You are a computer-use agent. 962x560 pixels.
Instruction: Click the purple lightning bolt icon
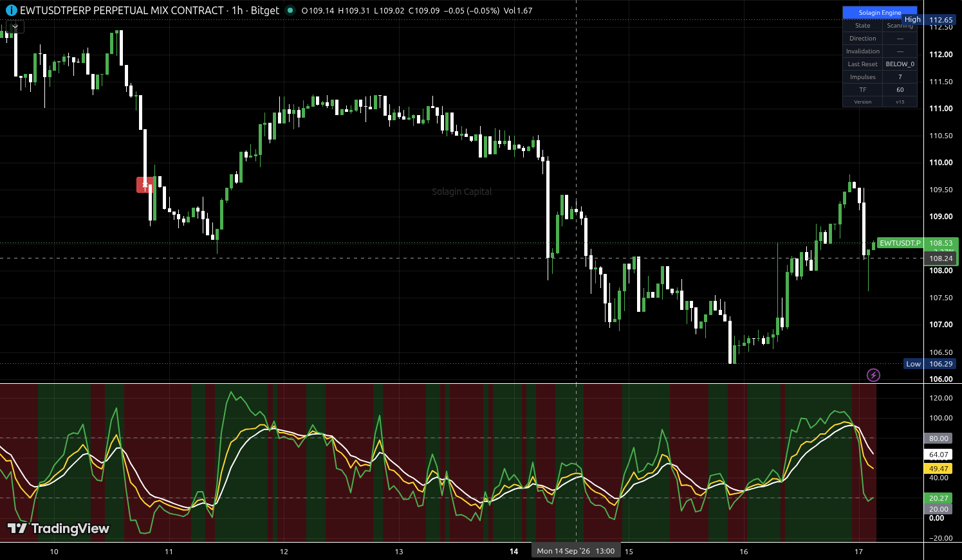(873, 375)
